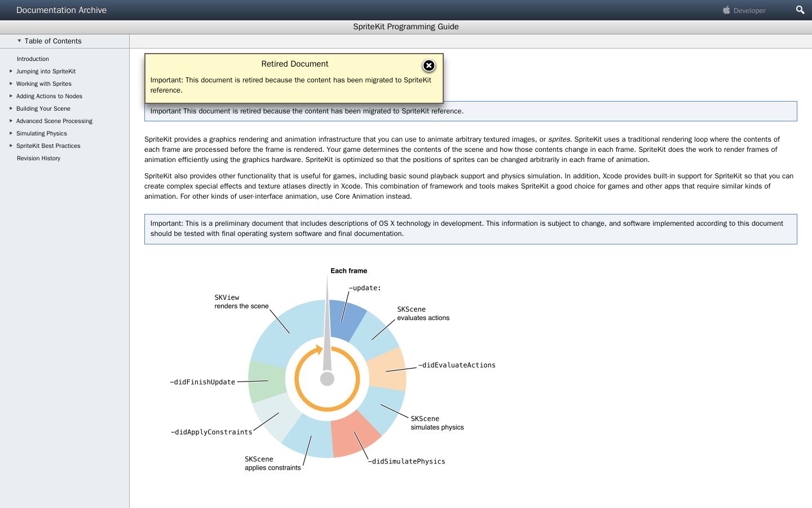
Task: Expand Adding Actions to Nodes arrow
Action: [x=11, y=96]
